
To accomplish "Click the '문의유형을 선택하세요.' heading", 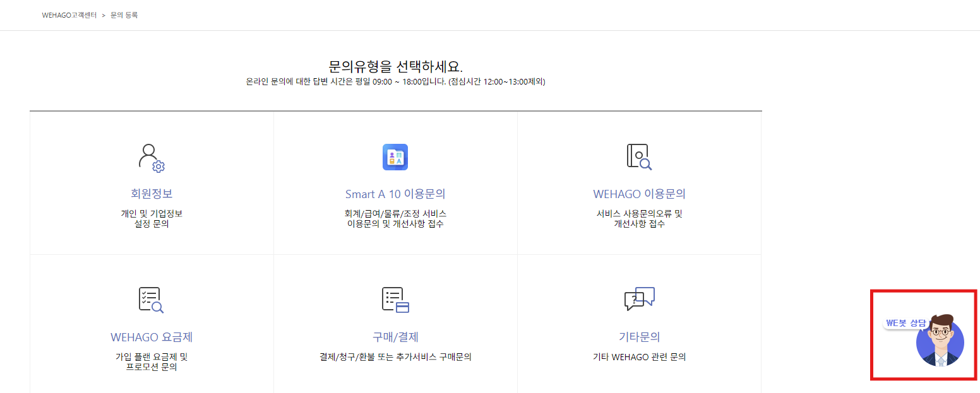I will [395, 66].
